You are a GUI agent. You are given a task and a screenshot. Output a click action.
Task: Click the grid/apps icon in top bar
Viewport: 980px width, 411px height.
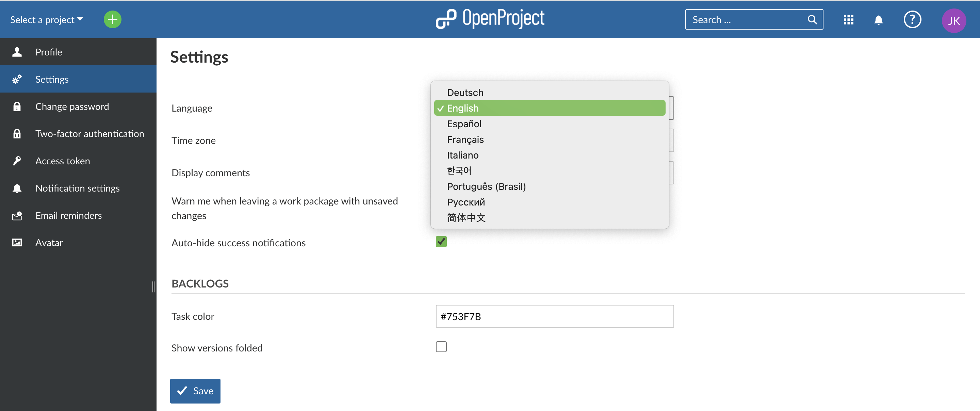click(848, 19)
